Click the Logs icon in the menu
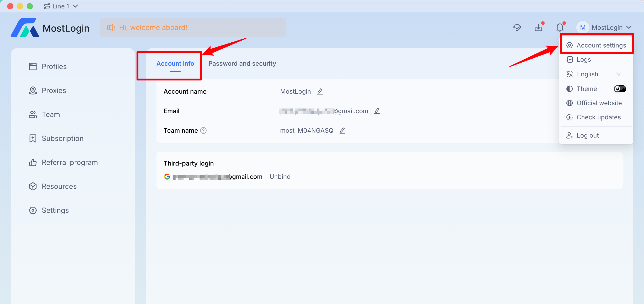This screenshot has height=304, width=644. pyautogui.click(x=570, y=59)
